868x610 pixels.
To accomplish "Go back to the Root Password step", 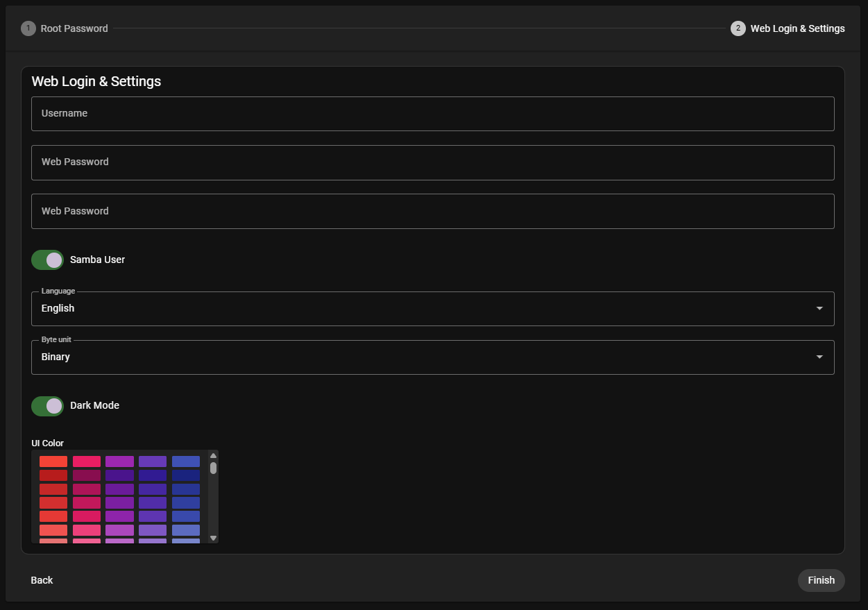I will pyautogui.click(x=65, y=28).
